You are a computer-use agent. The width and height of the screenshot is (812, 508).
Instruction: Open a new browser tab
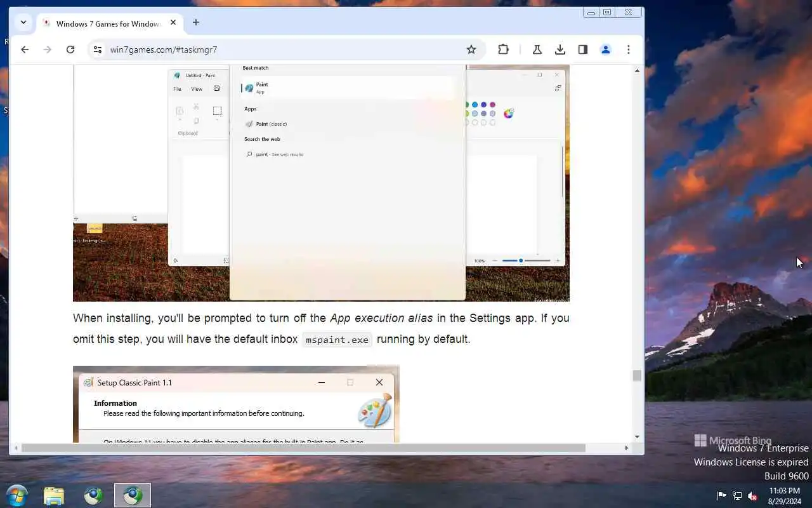click(x=196, y=22)
